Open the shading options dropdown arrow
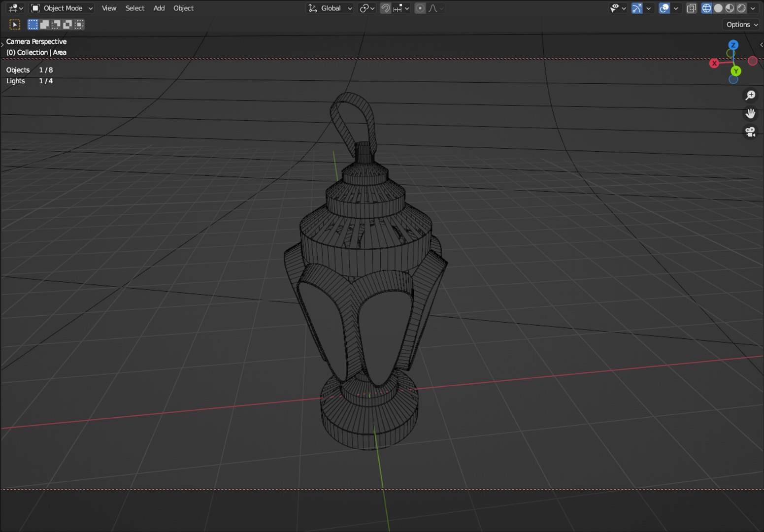This screenshot has width=764, height=532. [x=753, y=8]
